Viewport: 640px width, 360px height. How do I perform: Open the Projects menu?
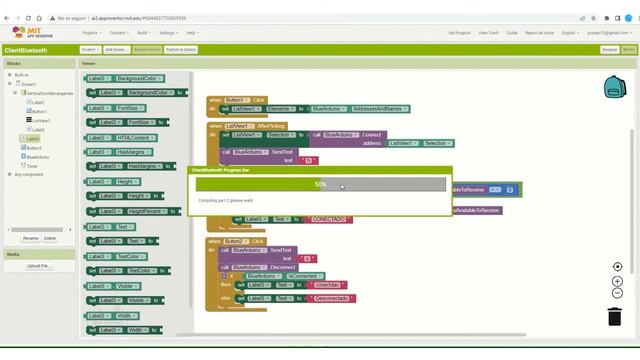point(91,33)
